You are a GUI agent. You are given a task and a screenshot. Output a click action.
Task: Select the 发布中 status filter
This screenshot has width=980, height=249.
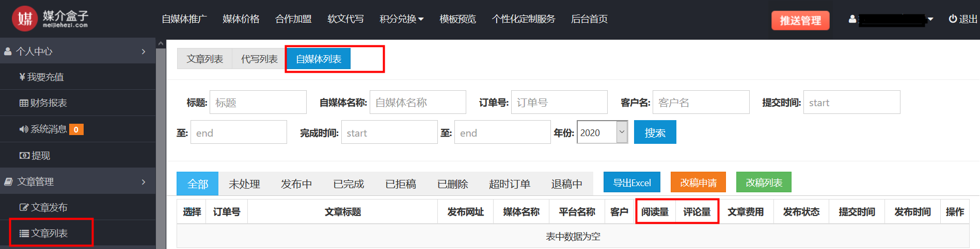(x=296, y=184)
